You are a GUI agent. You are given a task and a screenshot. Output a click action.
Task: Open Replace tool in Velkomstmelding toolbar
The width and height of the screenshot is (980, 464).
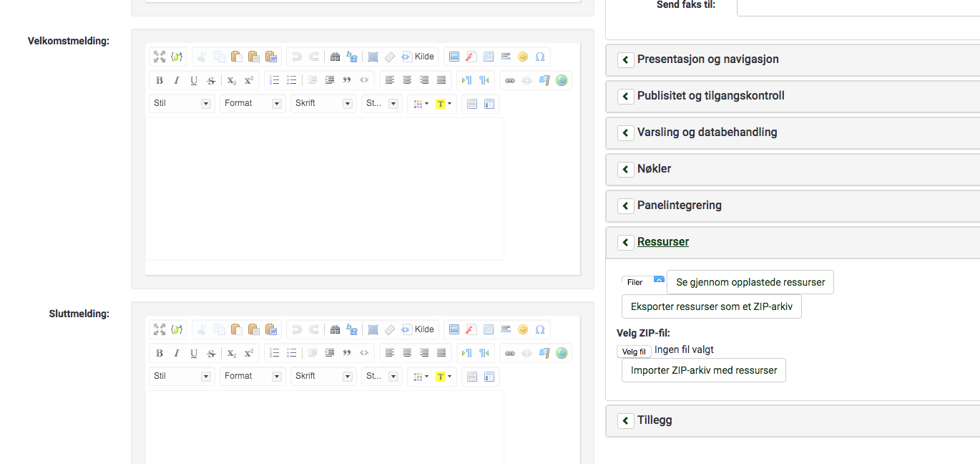point(351,57)
